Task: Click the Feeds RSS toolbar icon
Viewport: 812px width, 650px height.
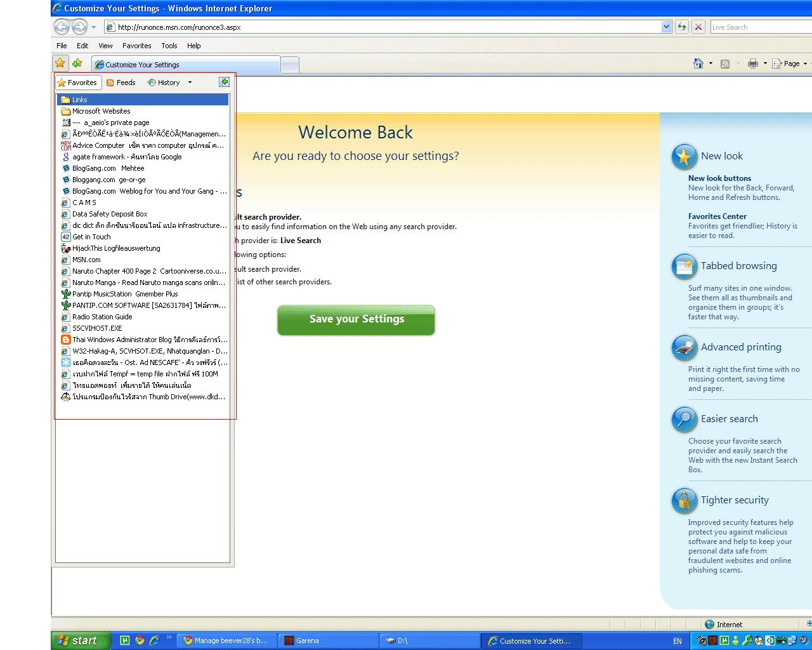Action: (x=725, y=63)
